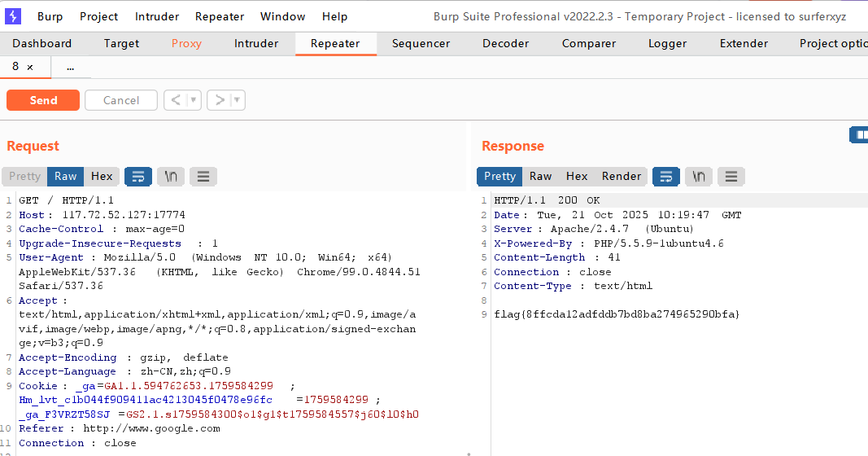This screenshot has width=868, height=456.
Task: Switch Response view to Render
Action: tap(622, 176)
